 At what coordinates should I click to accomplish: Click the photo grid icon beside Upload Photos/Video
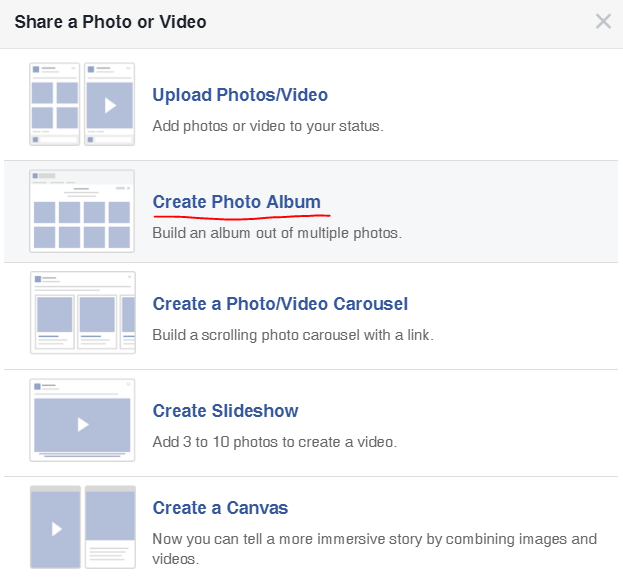(x=54, y=104)
